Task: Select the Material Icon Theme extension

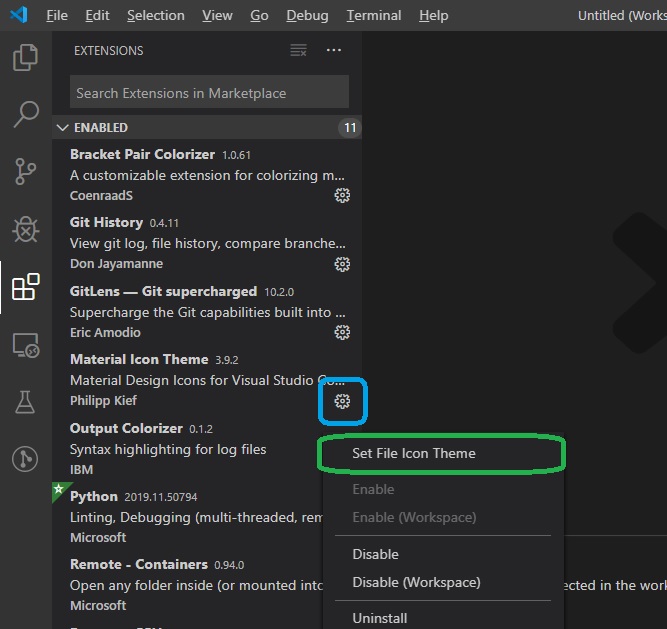Action: pos(207,380)
